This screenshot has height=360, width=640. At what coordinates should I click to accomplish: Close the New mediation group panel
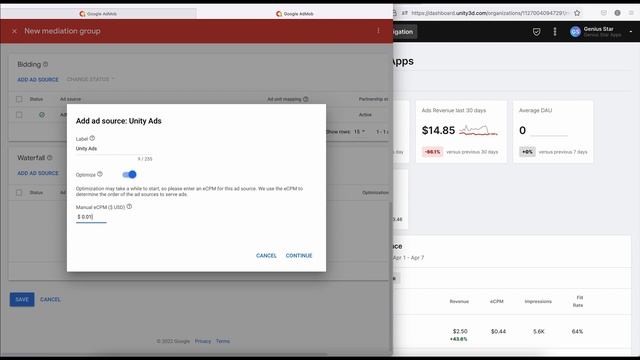coord(14,31)
